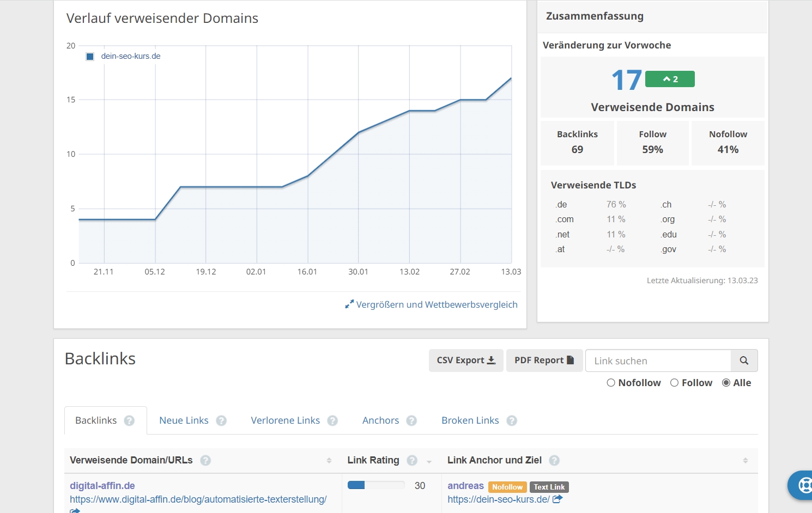Click help icon next to Neue Links
The image size is (812, 513).
click(221, 420)
